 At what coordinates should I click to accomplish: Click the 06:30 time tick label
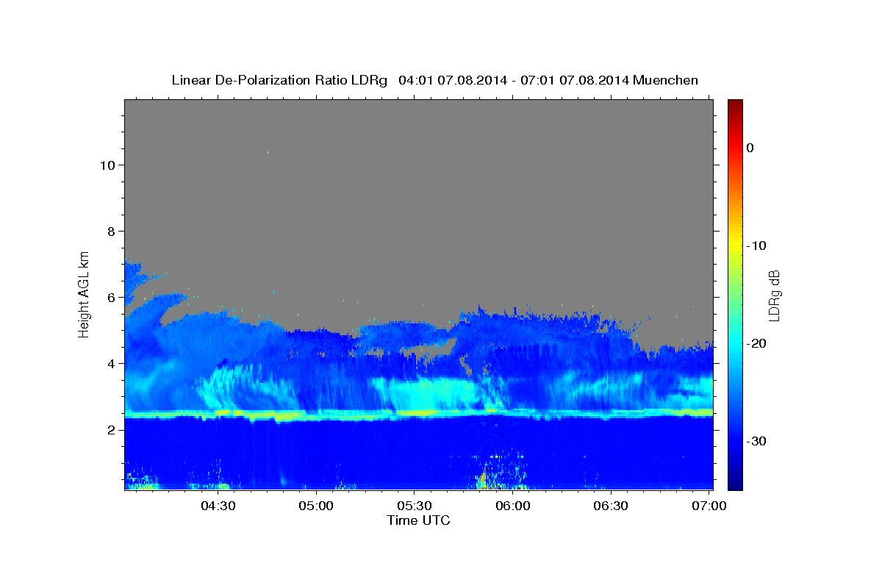pos(611,506)
